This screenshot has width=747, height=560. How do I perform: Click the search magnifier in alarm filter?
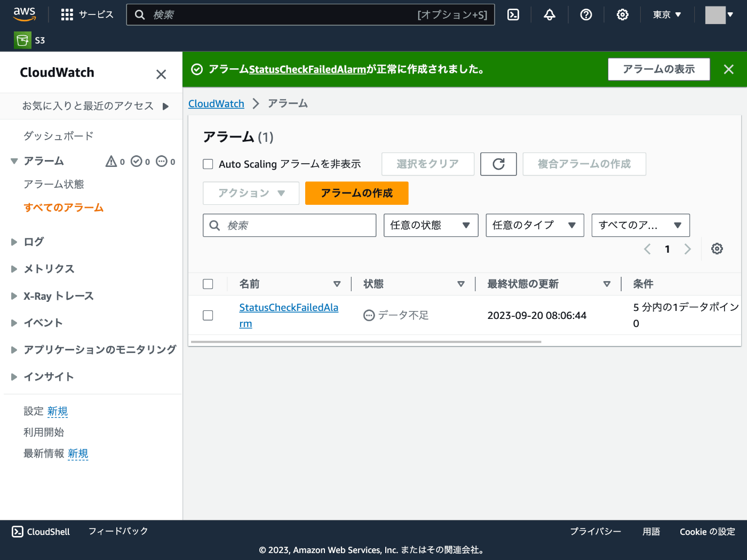(214, 226)
